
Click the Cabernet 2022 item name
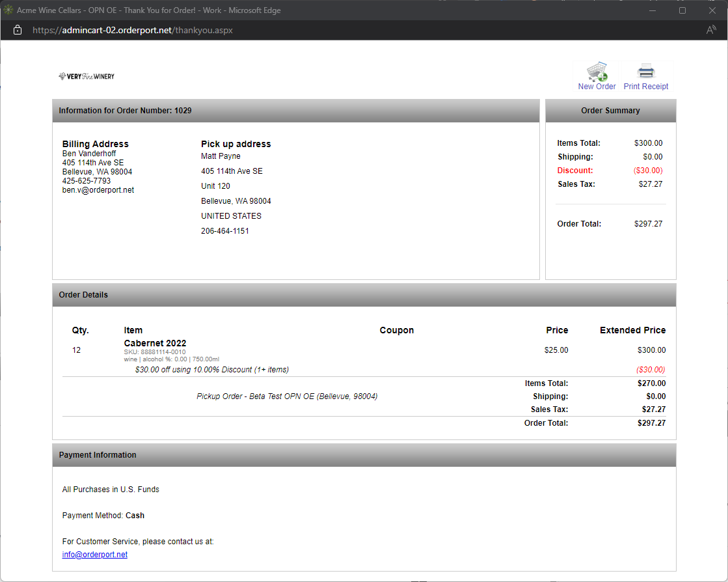(155, 343)
